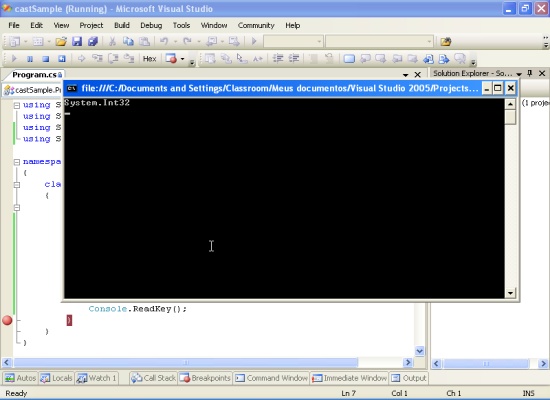The image size is (550, 400).
Task: Click the Cut scissors icon
Action: tap(112, 42)
